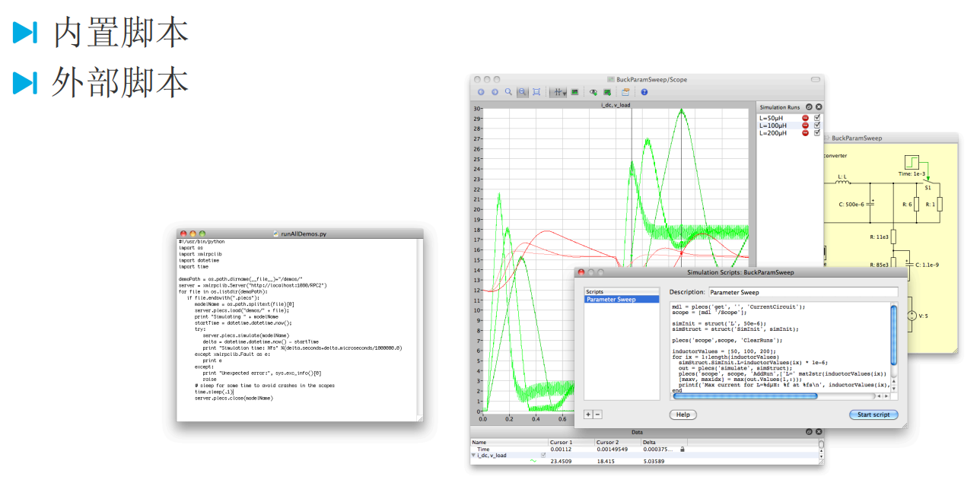Click the Description field containing Parameter Sweep

[x=803, y=292]
